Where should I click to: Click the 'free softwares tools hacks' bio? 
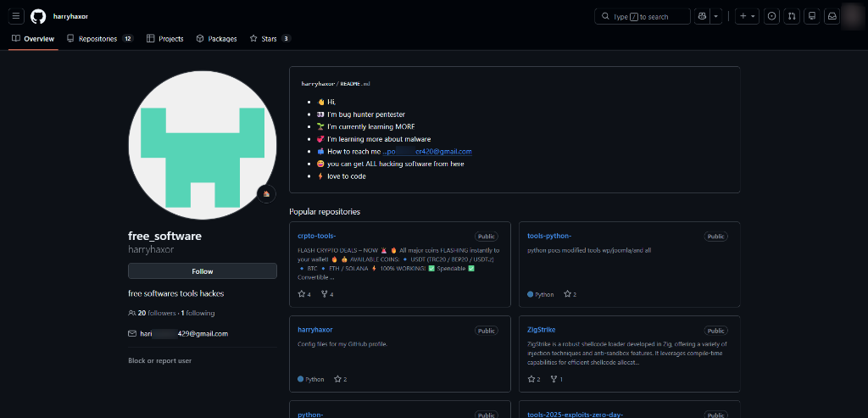(x=176, y=293)
